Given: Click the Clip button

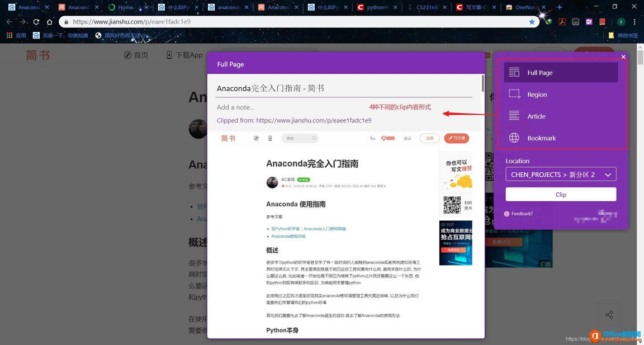Looking at the screenshot, I should tap(560, 194).
